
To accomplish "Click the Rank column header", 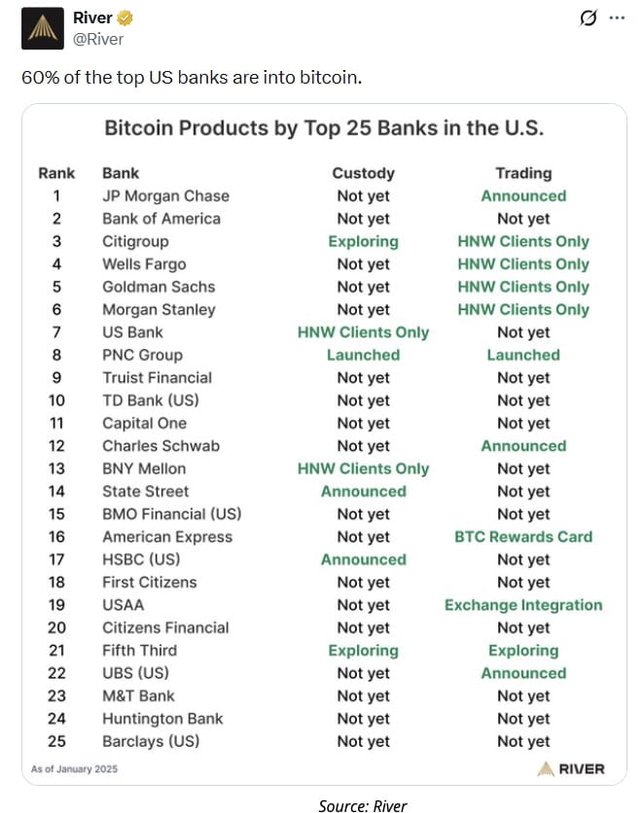I will pos(56,173).
